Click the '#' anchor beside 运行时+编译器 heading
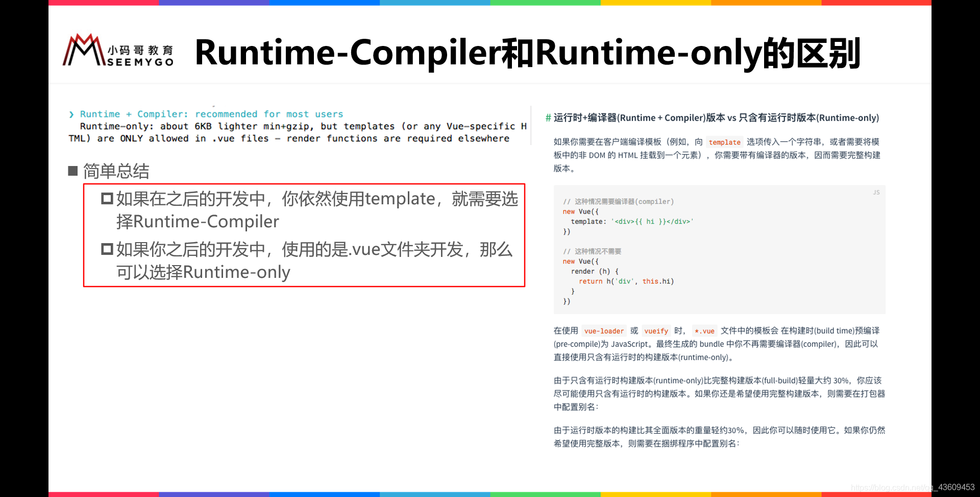 tap(548, 118)
